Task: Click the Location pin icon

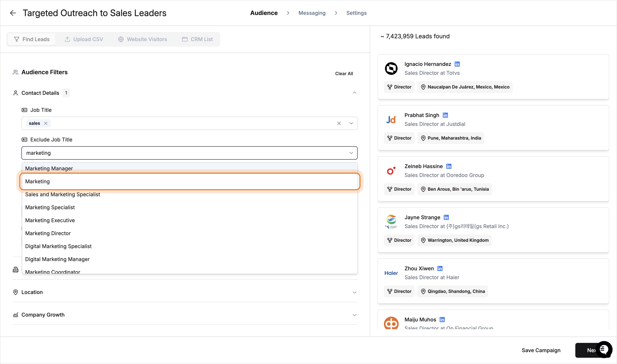Action: [x=15, y=292]
